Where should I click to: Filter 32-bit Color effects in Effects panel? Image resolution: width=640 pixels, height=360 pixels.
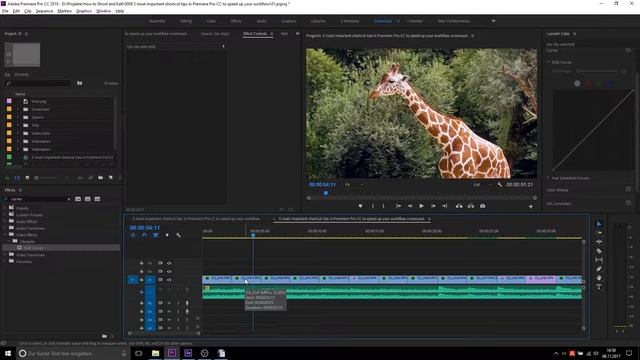pos(88,199)
